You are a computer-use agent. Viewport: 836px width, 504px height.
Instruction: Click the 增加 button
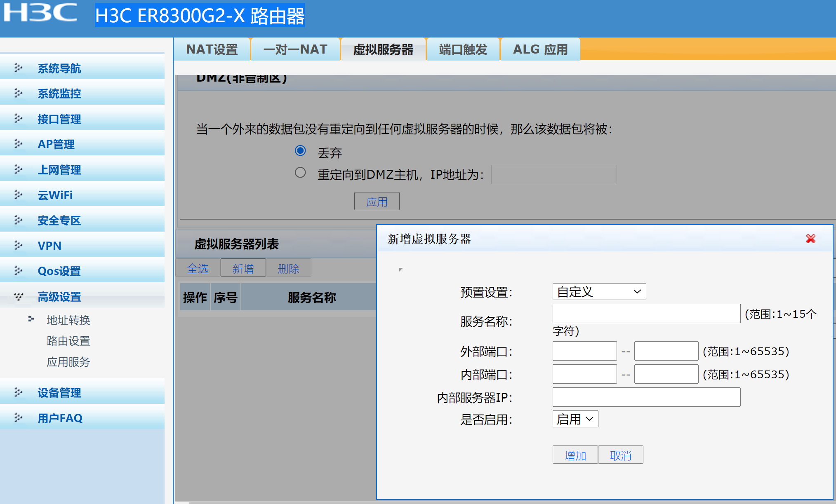click(575, 455)
